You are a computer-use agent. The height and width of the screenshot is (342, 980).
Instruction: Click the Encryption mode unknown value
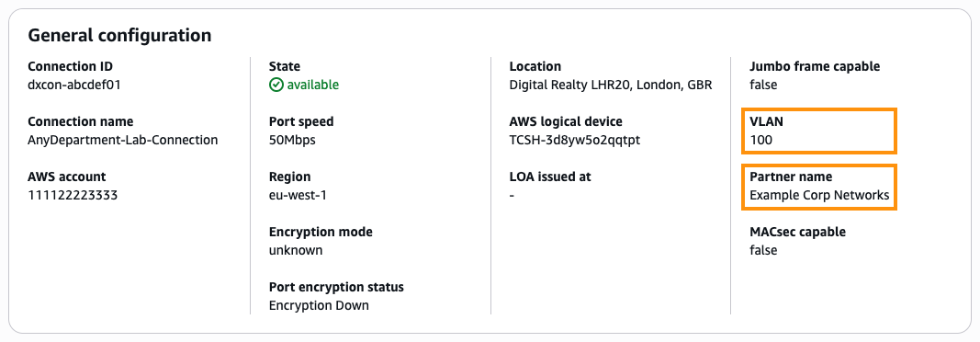[296, 250]
